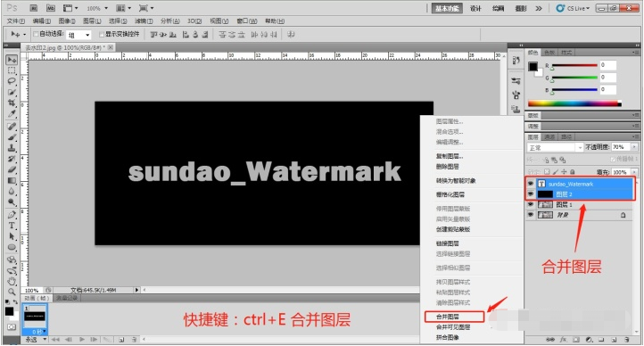Click the foreground color swatch in the toolbox
Viewport: 644px width, 346px height.
pyautogui.click(x=9, y=311)
